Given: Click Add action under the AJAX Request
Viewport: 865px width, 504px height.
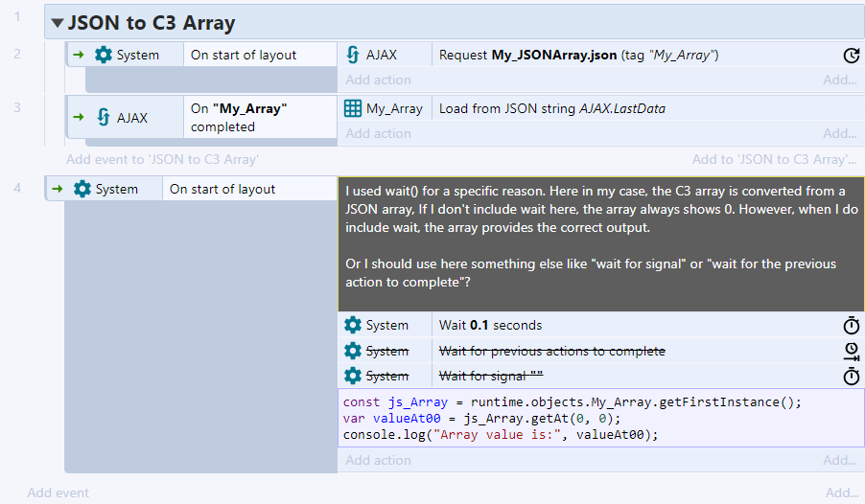Looking at the screenshot, I should [378, 80].
